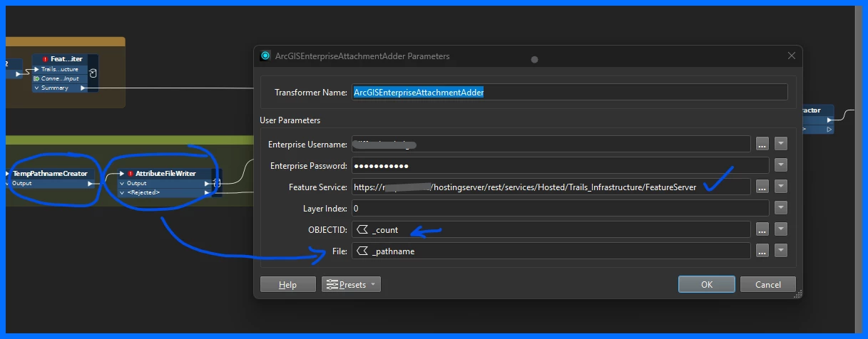Click the Presets sliders icon

[332, 284]
